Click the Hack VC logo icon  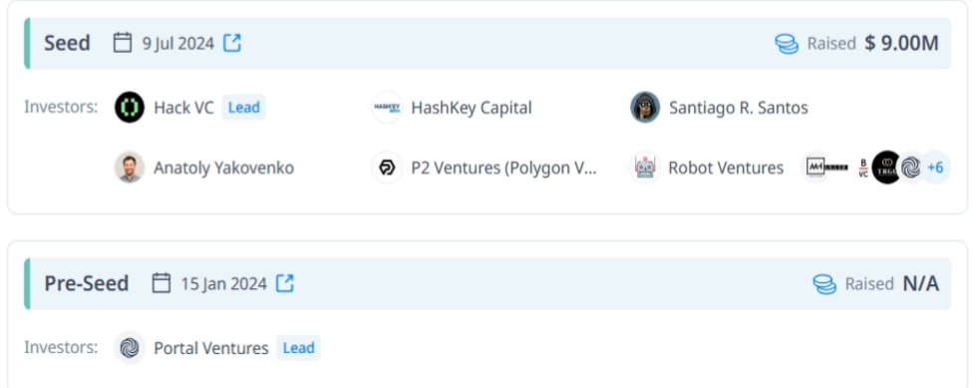pyautogui.click(x=130, y=108)
